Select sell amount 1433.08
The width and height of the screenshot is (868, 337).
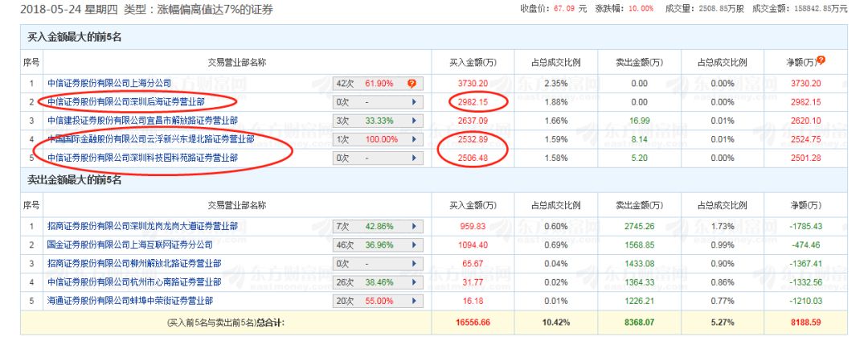point(640,264)
